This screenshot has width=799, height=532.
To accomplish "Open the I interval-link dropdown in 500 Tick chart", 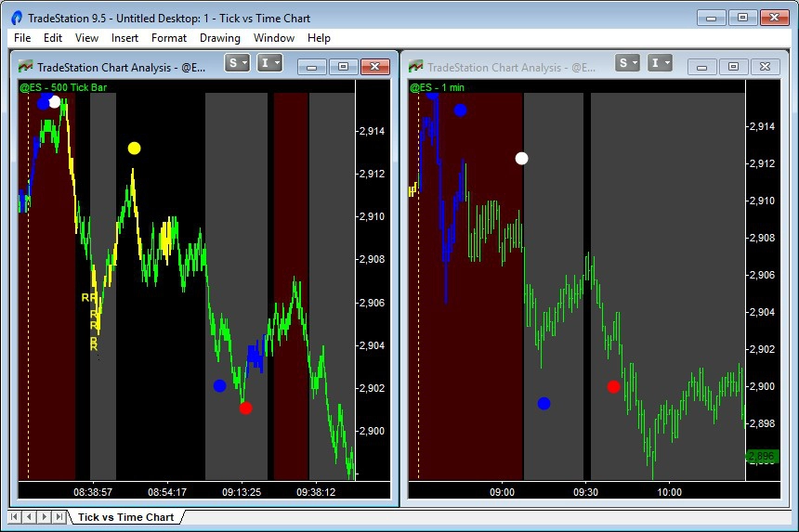I will [269, 63].
